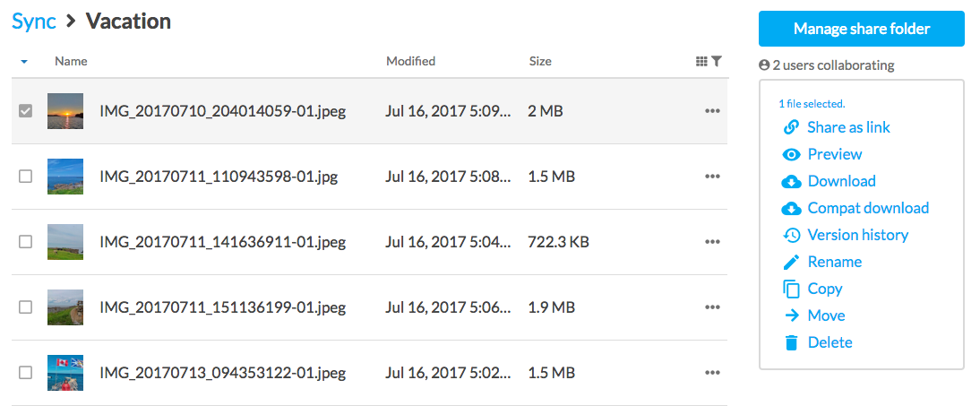Open the file list filter
Image resolution: width=980 pixels, height=406 pixels.
click(717, 62)
